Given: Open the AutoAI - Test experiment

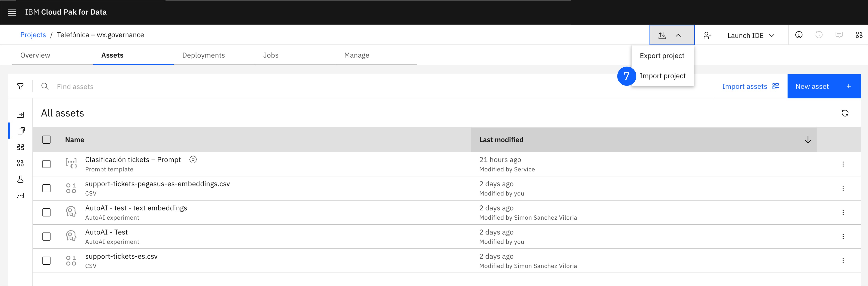Looking at the screenshot, I should [x=106, y=232].
